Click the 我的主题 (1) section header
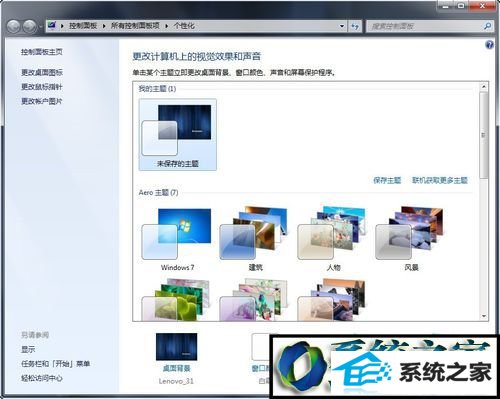Screen dimensions: 500x399 pos(157,89)
